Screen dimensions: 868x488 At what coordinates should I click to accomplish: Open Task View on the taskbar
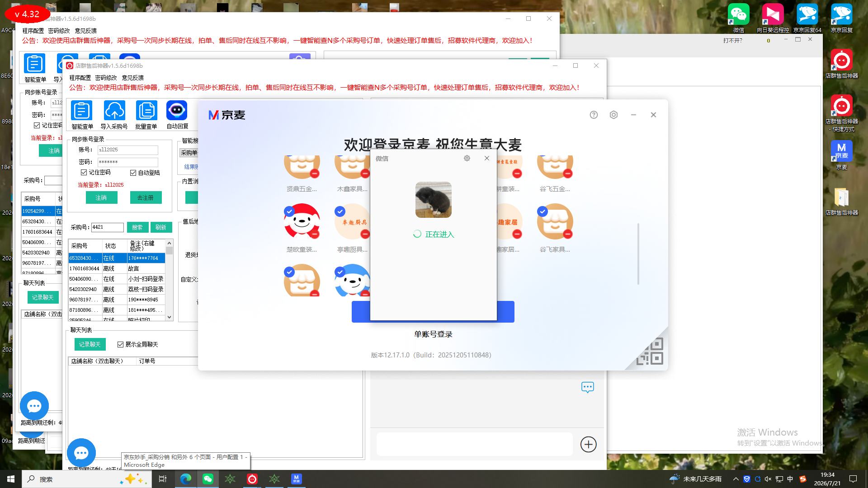(163, 479)
